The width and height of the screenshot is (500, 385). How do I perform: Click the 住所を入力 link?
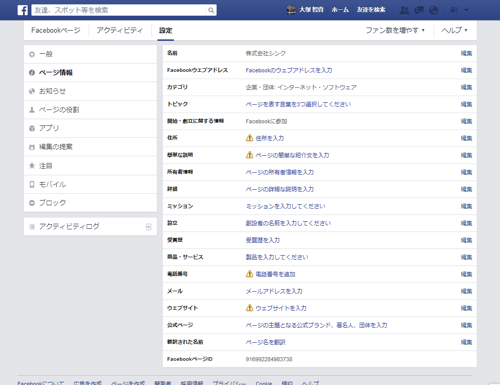[x=270, y=138]
